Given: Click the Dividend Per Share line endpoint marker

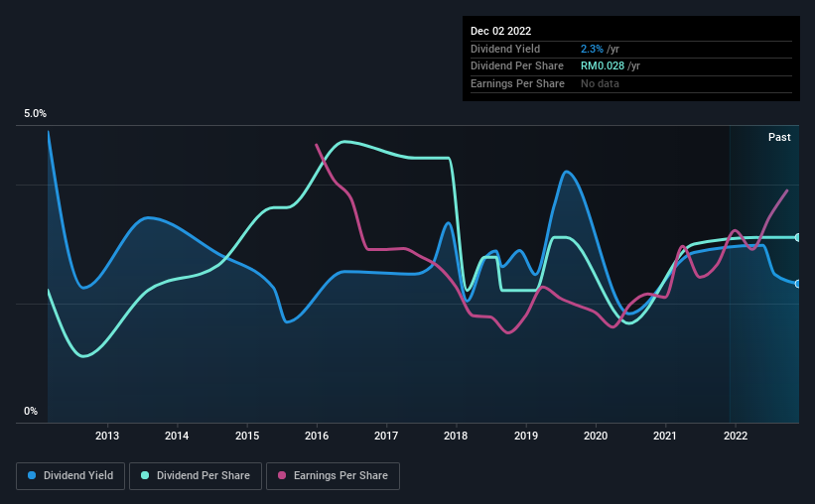Looking at the screenshot, I should tap(798, 237).
